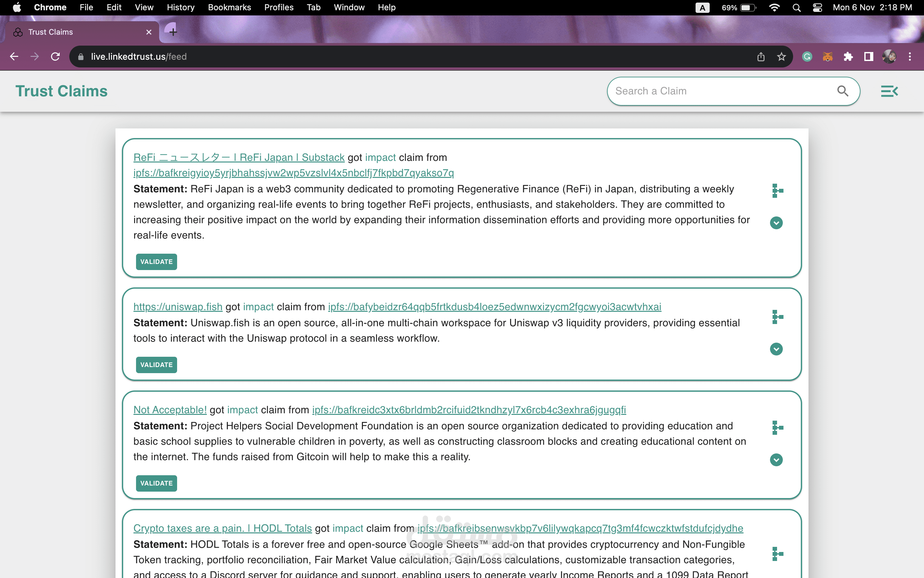This screenshot has height=578, width=924.
Task: Click the keyboard input source icon
Action: pos(703,8)
